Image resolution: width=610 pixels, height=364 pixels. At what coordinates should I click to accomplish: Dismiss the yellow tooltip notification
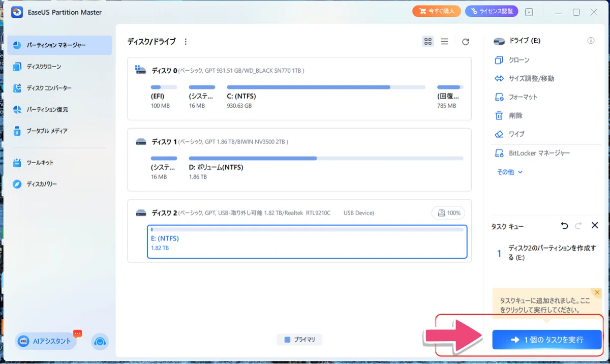click(x=597, y=292)
